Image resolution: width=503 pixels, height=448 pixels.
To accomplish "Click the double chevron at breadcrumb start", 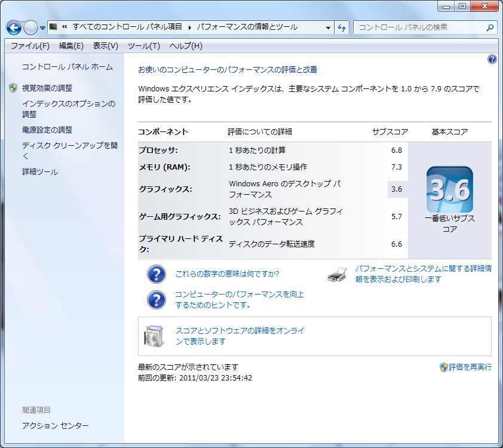I will point(65,27).
